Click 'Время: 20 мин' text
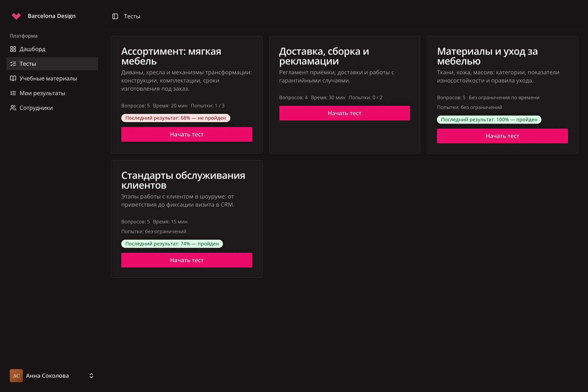The width and height of the screenshot is (588, 392). coord(170,106)
